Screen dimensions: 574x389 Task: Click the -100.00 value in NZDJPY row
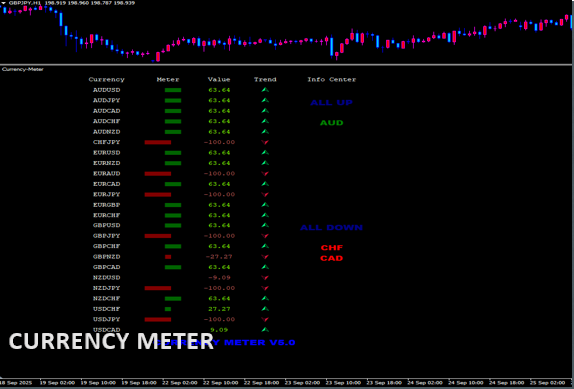tap(219, 288)
